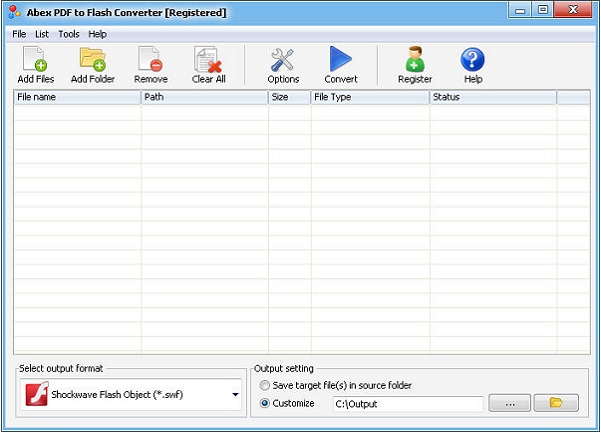Select the Customize output radio button
Viewport: 601px width, 432px height.
264,403
